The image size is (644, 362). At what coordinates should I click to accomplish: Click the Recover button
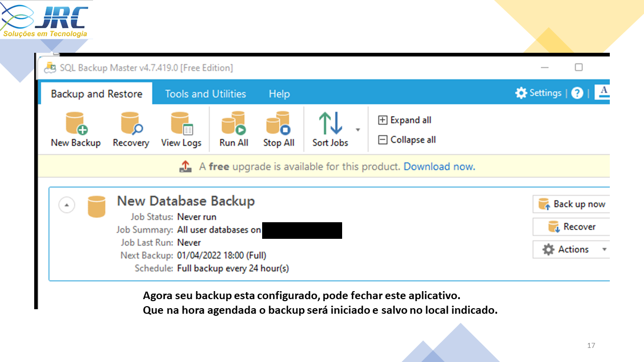[572, 227]
